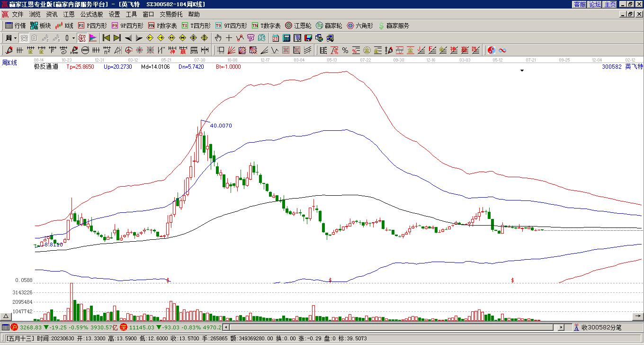Toggle the 权 adjusted-price button
The image size is (644, 345).
click(x=82, y=38)
